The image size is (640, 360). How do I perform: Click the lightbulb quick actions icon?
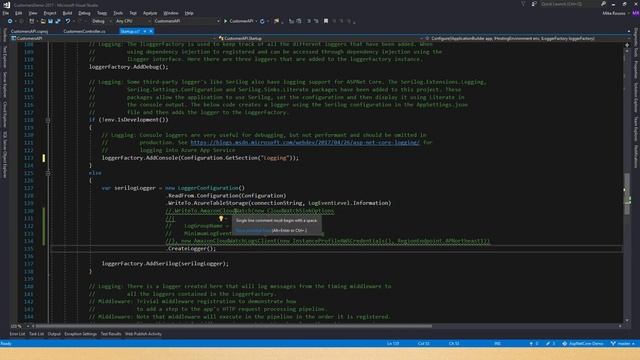221,219
